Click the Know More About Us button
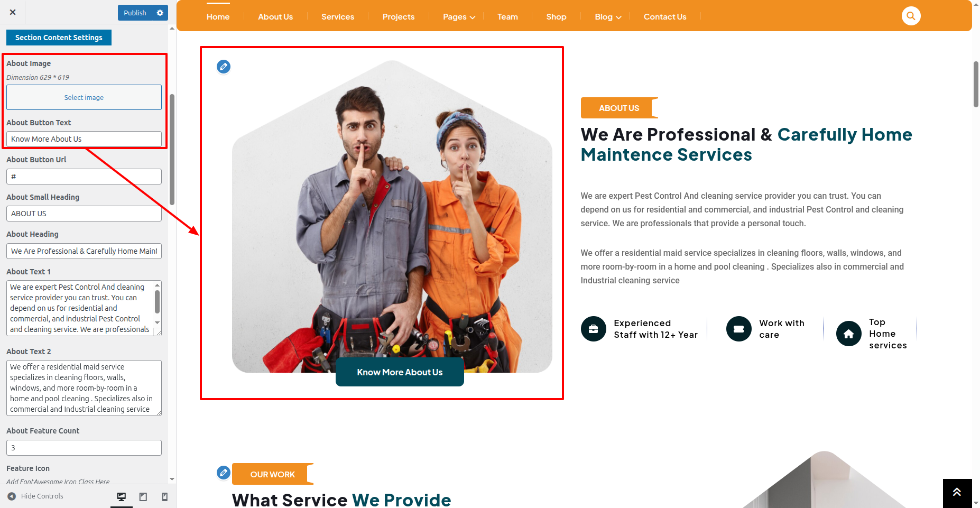Image resolution: width=980 pixels, height=508 pixels. (x=400, y=372)
